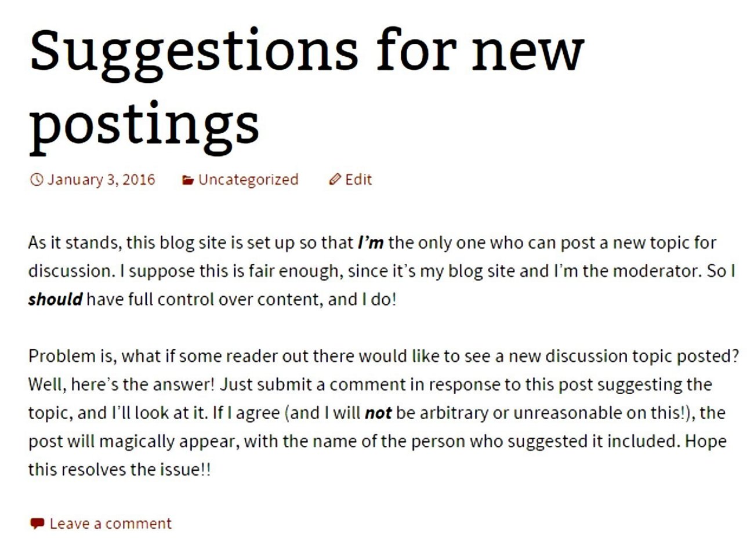Click the pencil icon next to Edit
Screen dimensions: 754x560
pos(335,180)
